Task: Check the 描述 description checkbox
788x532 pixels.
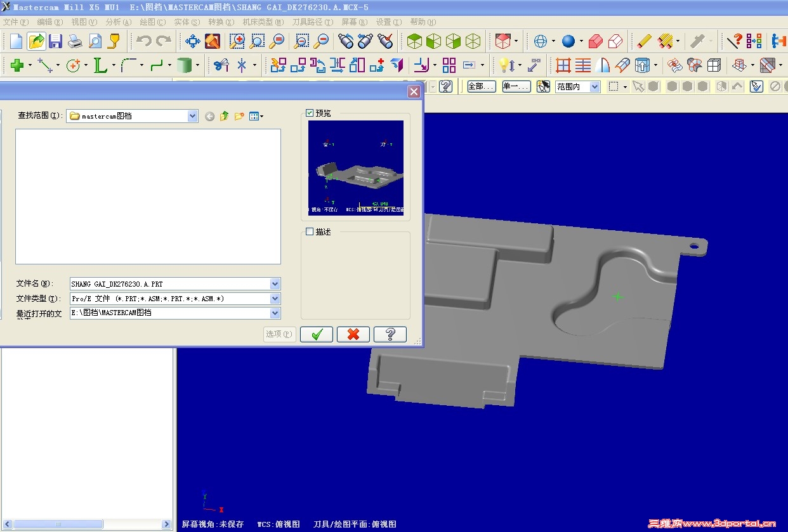Action: tap(310, 231)
